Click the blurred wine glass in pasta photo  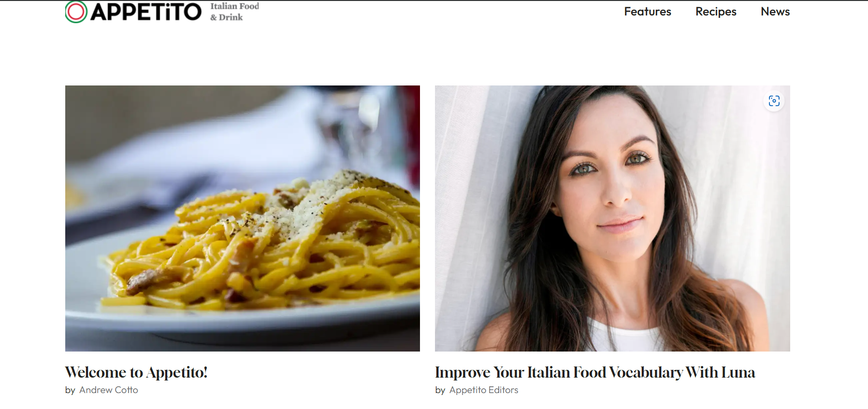pos(358,126)
